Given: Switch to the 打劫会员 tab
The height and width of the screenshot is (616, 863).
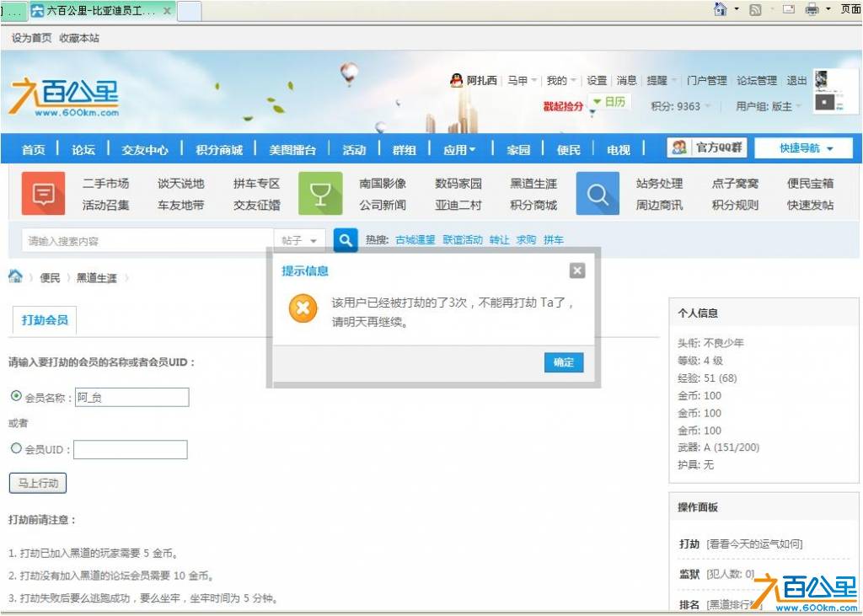Looking at the screenshot, I should click(44, 320).
